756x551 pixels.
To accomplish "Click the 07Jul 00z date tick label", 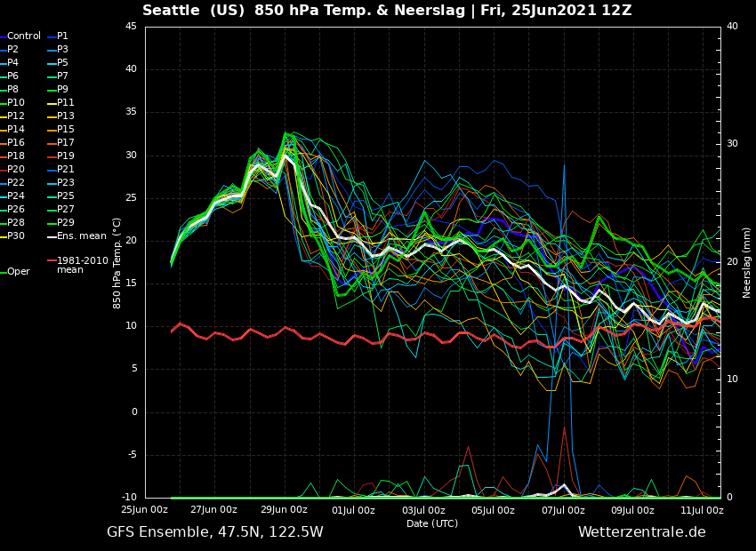I will (x=562, y=510).
